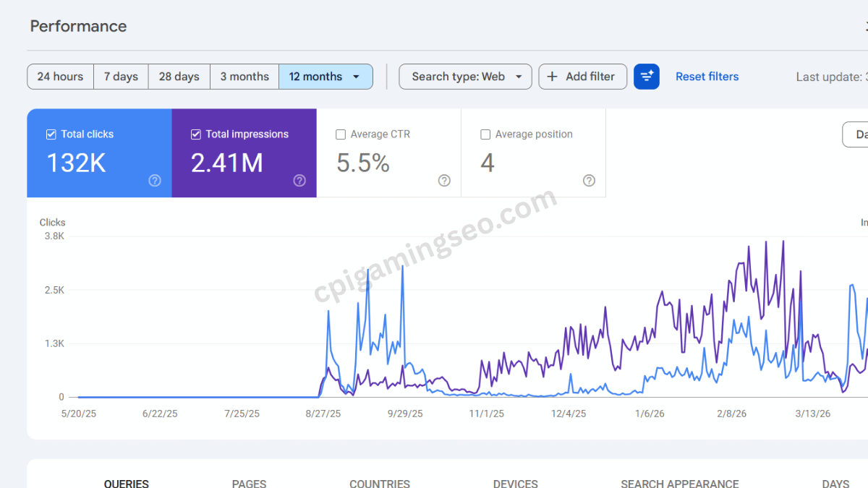Open the Search type: Web dropdown

click(x=465, y=77)
